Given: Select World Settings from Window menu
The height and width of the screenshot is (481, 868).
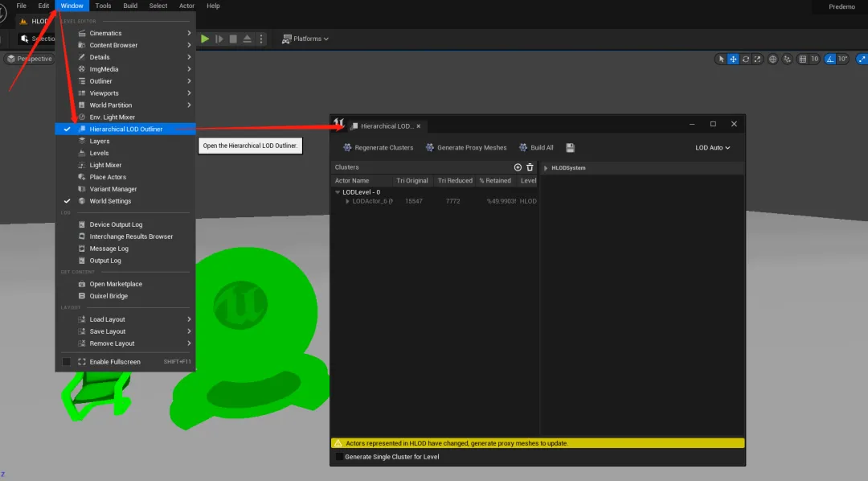Looking at the screenshot, I should [110, 201].
